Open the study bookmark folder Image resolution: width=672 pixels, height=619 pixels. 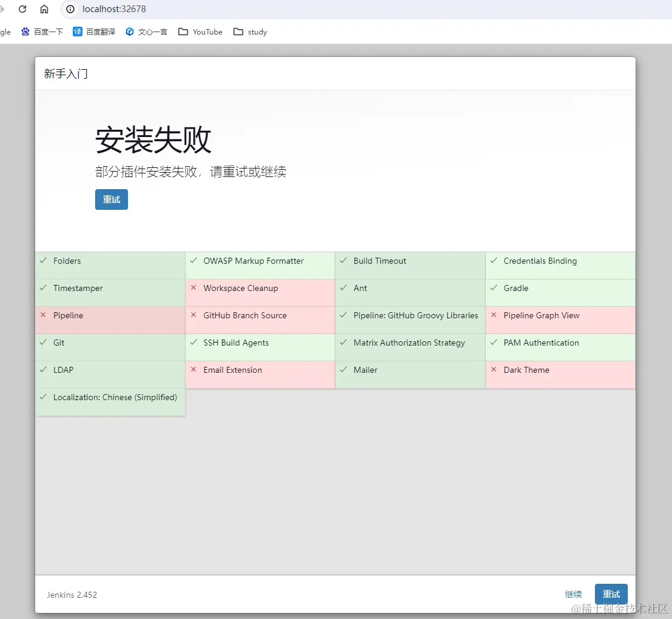point(250,32)
